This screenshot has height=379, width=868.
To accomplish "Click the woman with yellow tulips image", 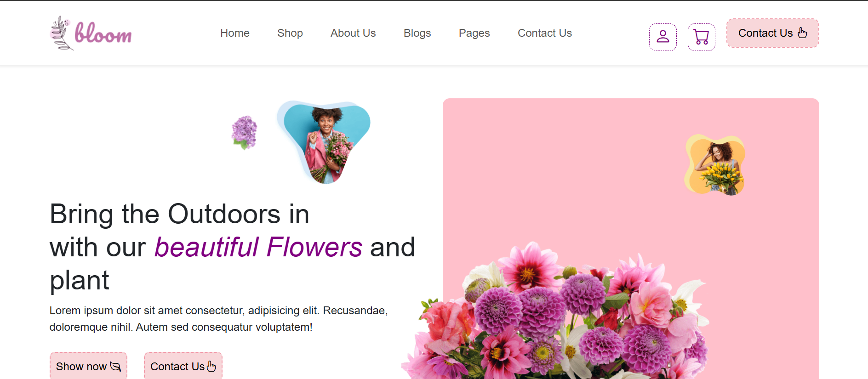I will [x=715, y=165].
